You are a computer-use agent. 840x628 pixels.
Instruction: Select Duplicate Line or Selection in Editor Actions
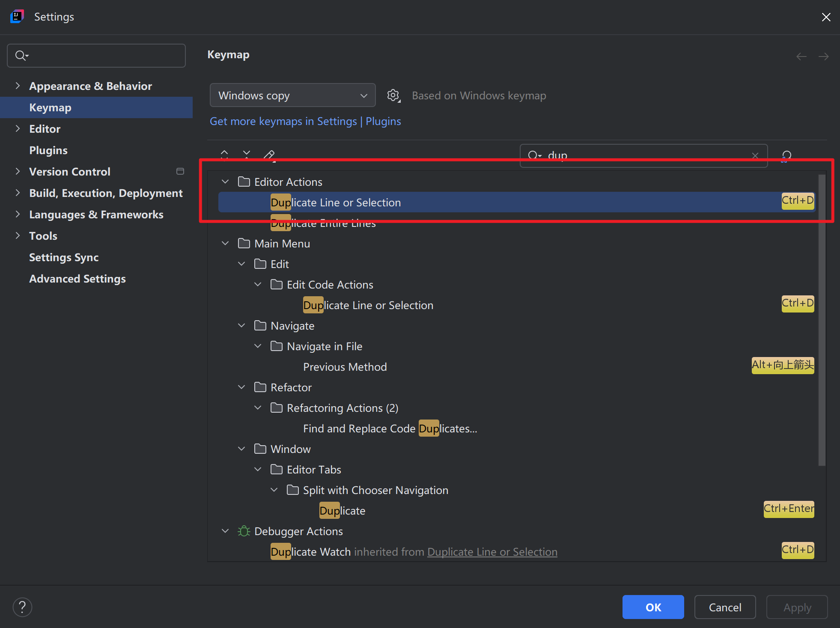(517, 202)
